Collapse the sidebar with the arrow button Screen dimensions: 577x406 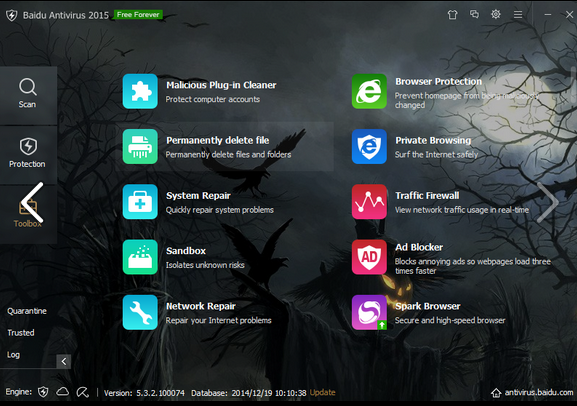tap(64, 361)
